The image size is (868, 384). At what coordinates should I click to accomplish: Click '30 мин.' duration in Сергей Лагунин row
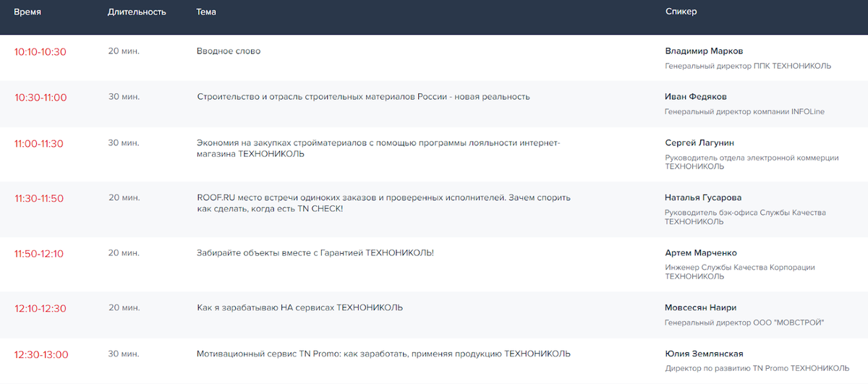124,143
